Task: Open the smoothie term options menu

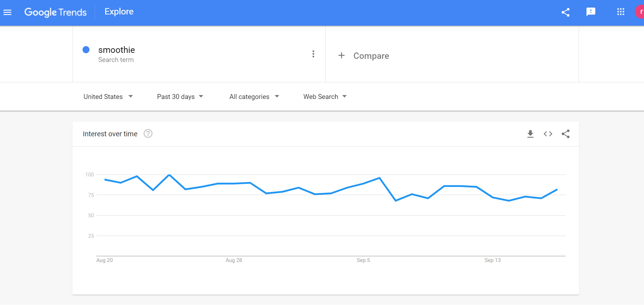Action: [313, 54]
